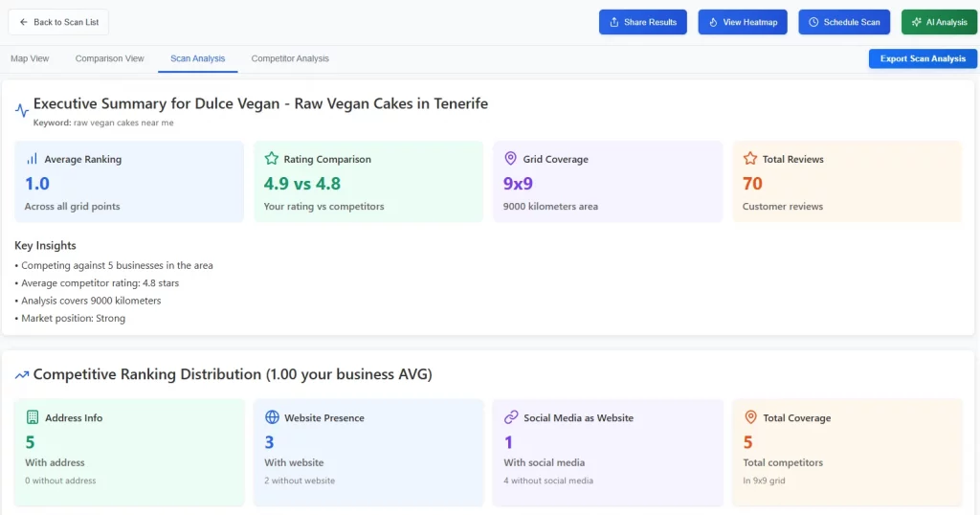Click the Address Info card title

[74, 417]
